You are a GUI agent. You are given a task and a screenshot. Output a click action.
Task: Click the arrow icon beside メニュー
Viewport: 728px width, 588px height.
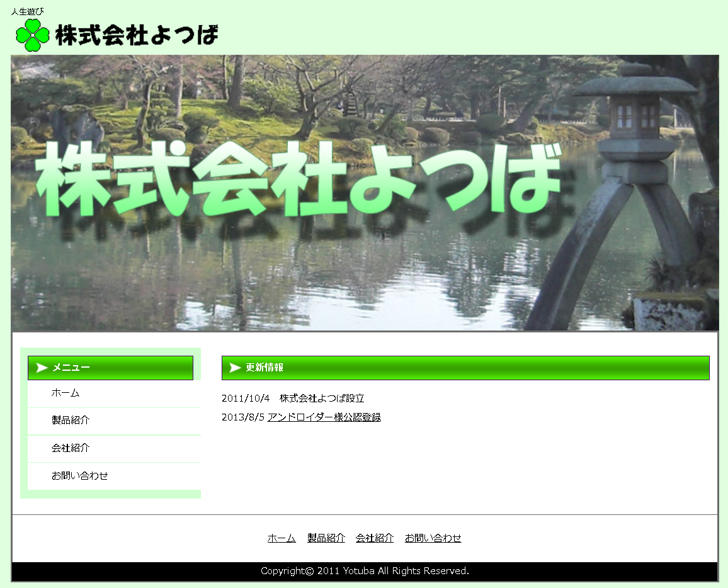click(42, 368)
